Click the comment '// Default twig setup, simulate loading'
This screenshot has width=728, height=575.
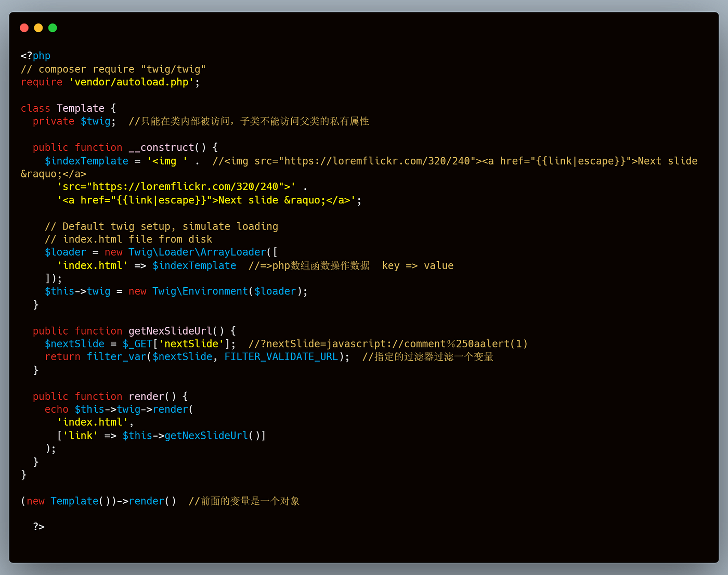point(161,226)
